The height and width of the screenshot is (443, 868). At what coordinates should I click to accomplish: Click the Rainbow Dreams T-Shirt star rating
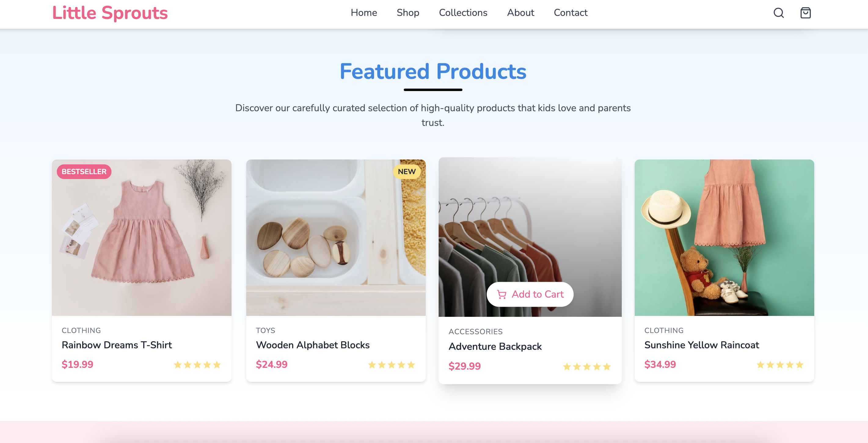click(197, 364)
